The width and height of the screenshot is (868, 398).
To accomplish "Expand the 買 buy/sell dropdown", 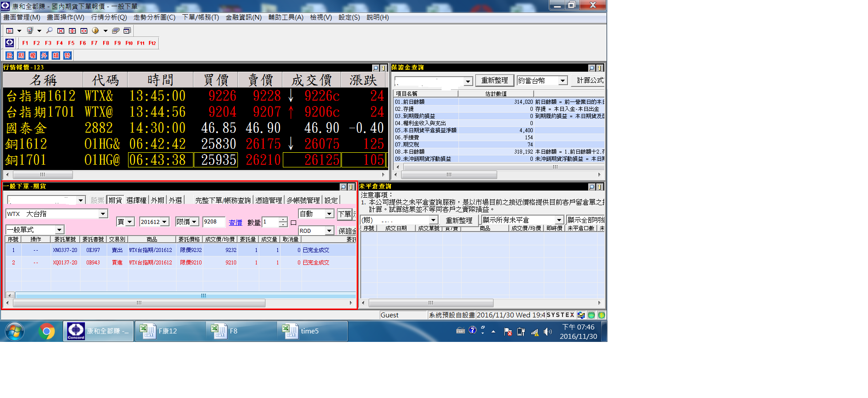I will point(130,222).
